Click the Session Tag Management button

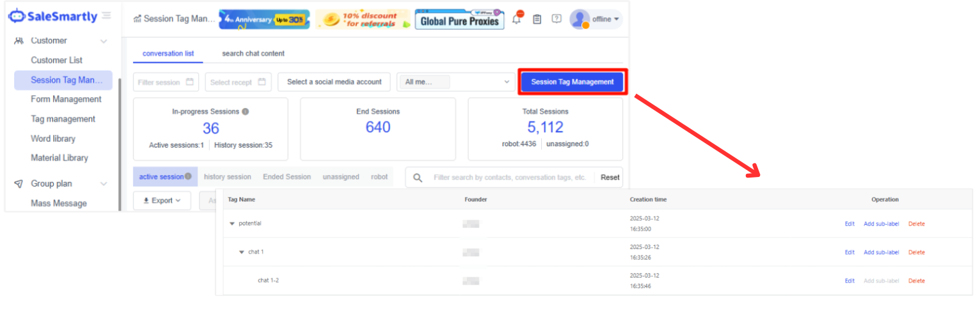point(572,82)
